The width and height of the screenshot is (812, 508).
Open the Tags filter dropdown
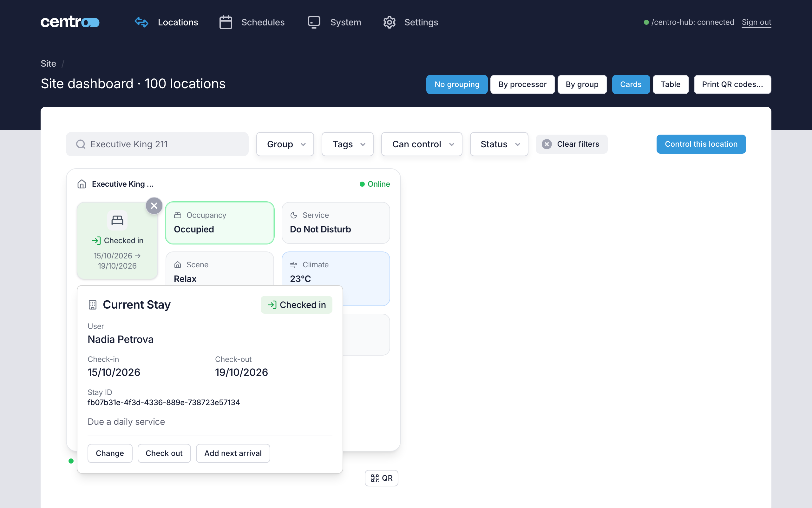tap(347, 144)
